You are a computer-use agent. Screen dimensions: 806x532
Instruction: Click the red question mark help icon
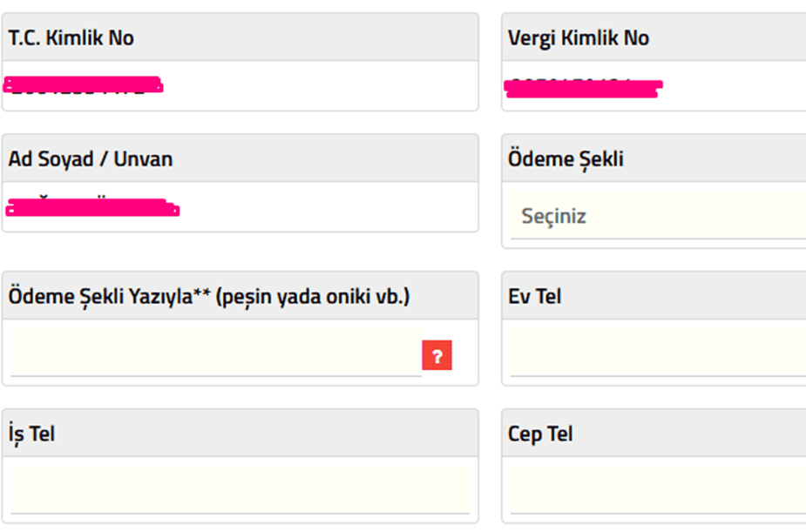pyautogui.click(x=437, y=355)
